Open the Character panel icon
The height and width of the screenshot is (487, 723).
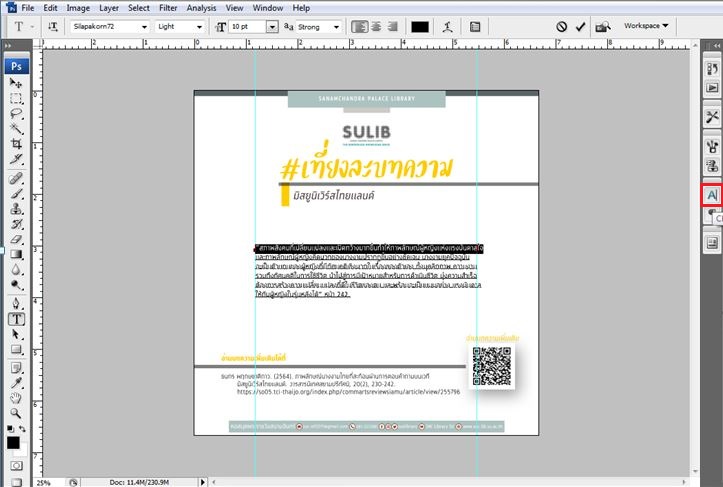tap(712, 195)
